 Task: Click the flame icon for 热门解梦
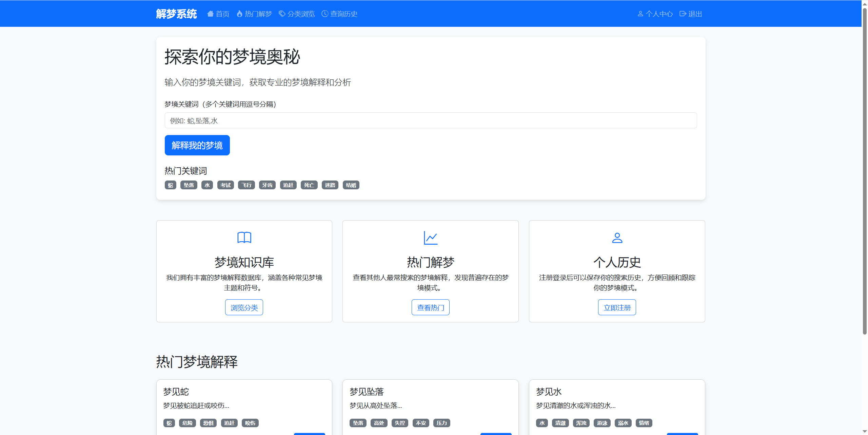coord(239,14)
